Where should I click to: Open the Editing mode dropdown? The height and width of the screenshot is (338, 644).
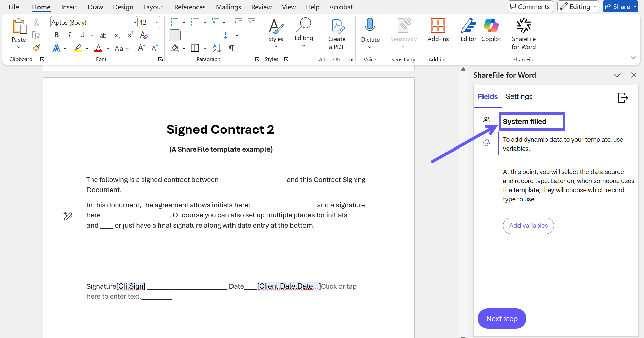click(x=578, y=7)
